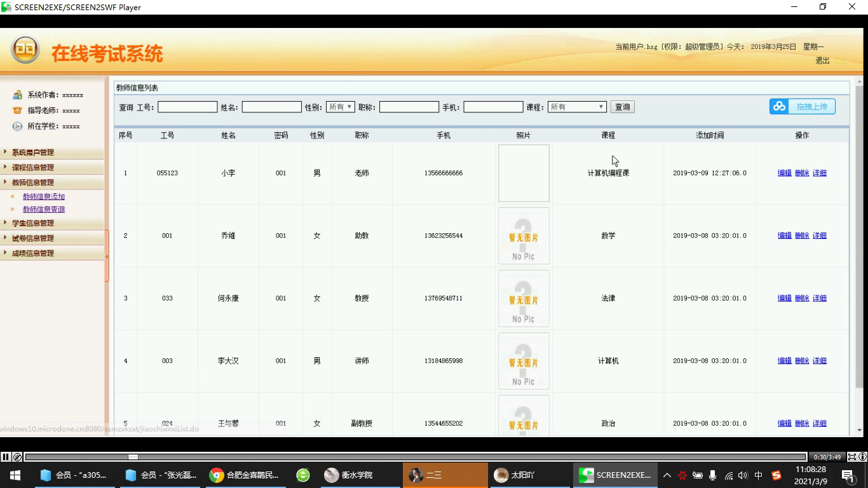
Task: Click the No Pic thumbnail for 李大汉
Action: pos(524,361)
